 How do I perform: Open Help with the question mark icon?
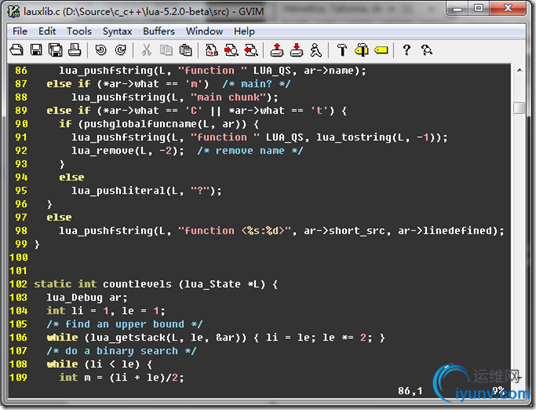[406, 50]
